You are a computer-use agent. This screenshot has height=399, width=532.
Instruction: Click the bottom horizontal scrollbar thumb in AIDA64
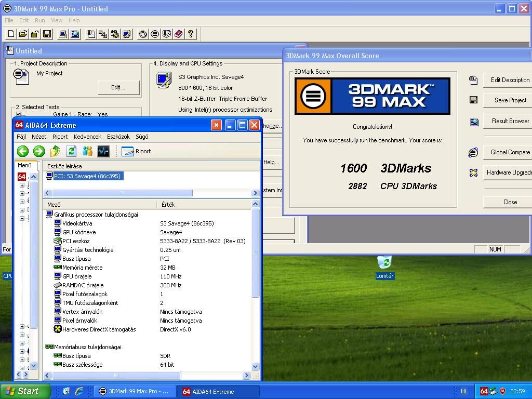116,375
